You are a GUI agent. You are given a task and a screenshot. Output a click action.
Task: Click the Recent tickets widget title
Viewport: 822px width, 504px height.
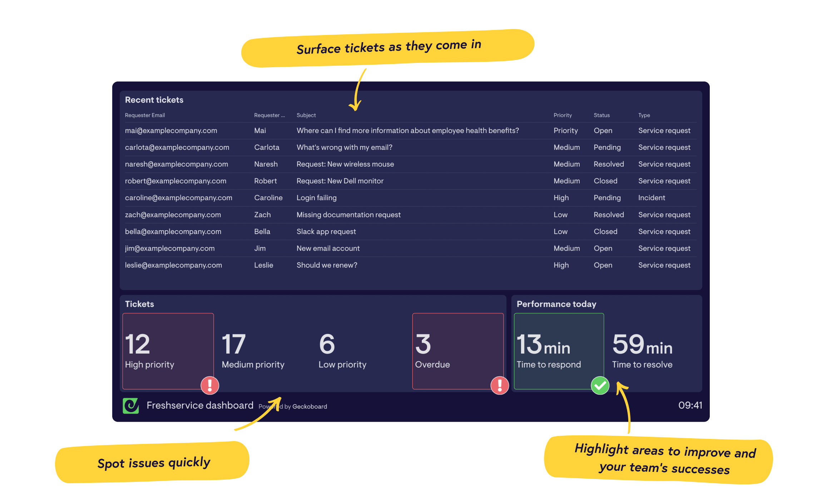coord(154,100)
